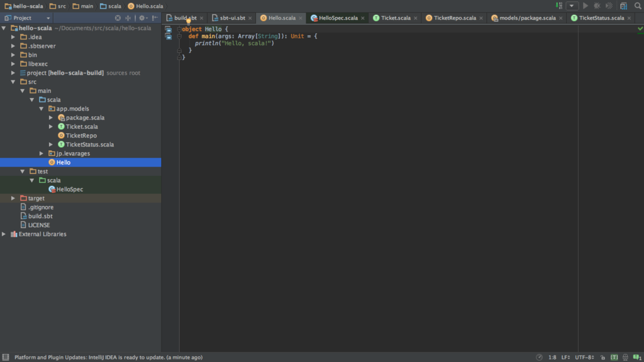Image resolution: width=644 pixels, height=362 pixels.
Task: Expand the target folder
Action: (13, 198)
